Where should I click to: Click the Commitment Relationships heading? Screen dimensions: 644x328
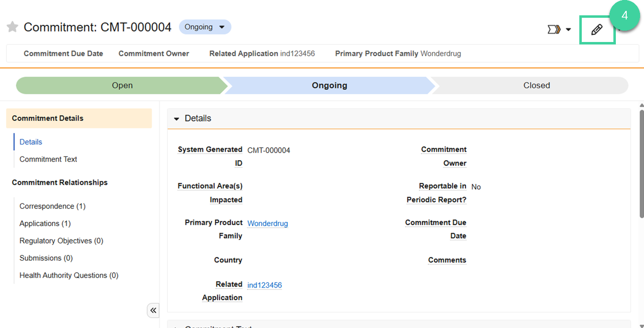(60, 182)
